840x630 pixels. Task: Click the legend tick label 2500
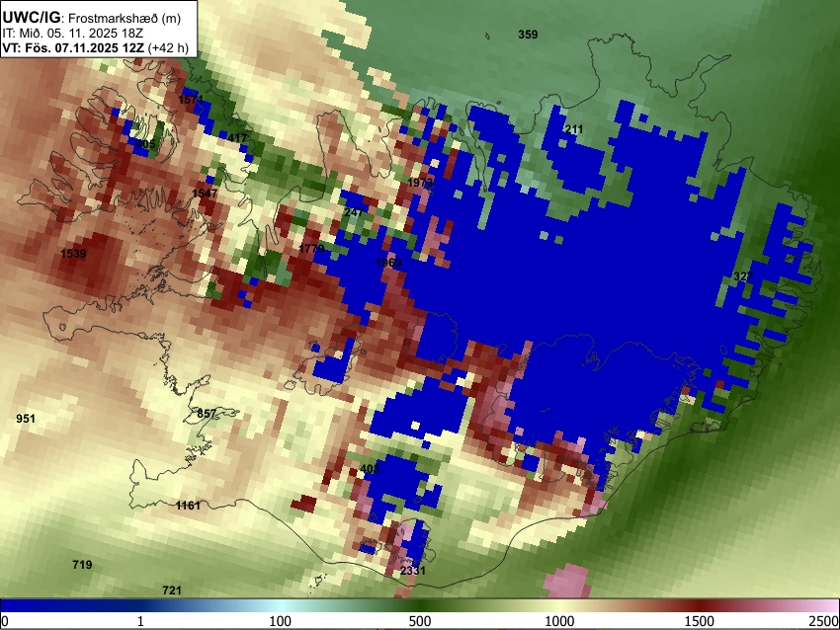click(x=824, y=621)
